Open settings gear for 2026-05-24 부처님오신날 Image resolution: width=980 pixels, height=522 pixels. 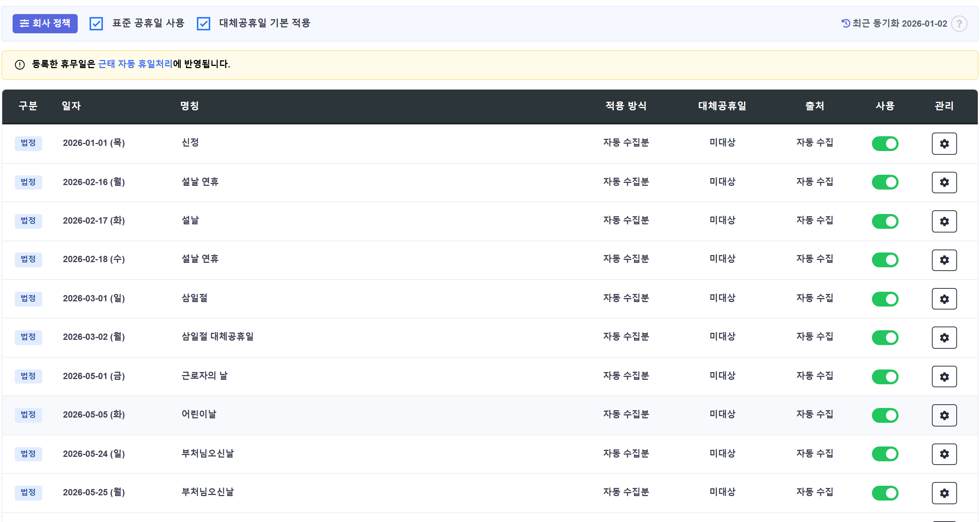pos(944,454)
